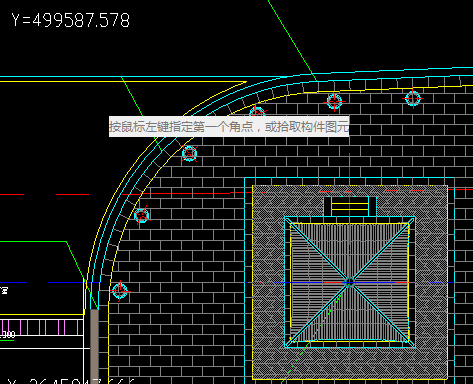
Task: Pick the circular symbol near the red axis line
Action: point(142,215)
